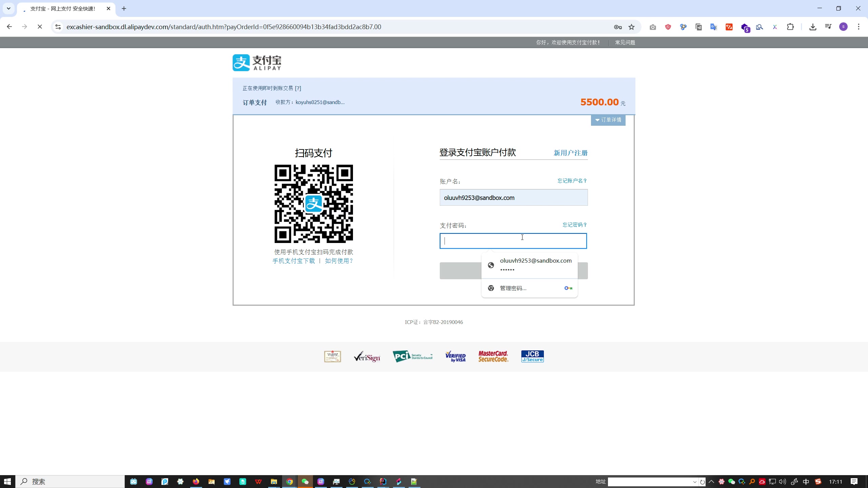Open Chrome three-dot menu
Image resolution: width=868 pixels, height=488 pixels.
[859, 27]
